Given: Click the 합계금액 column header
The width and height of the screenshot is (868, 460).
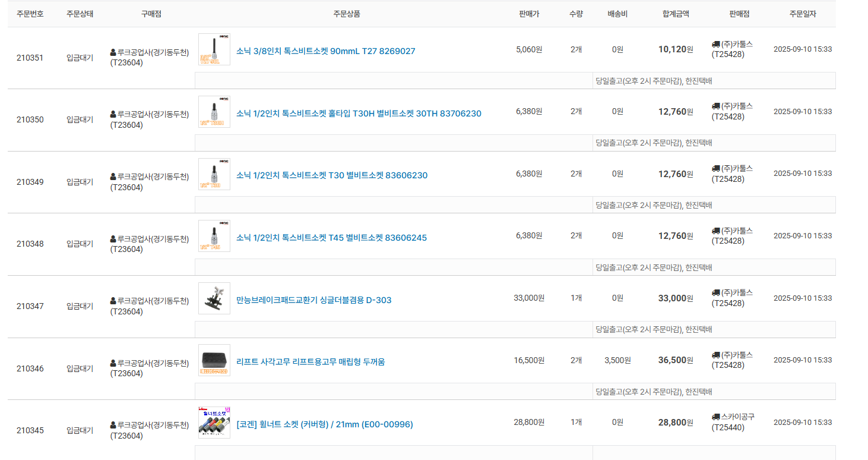Looking at the screenshot, I should [676, 14].
